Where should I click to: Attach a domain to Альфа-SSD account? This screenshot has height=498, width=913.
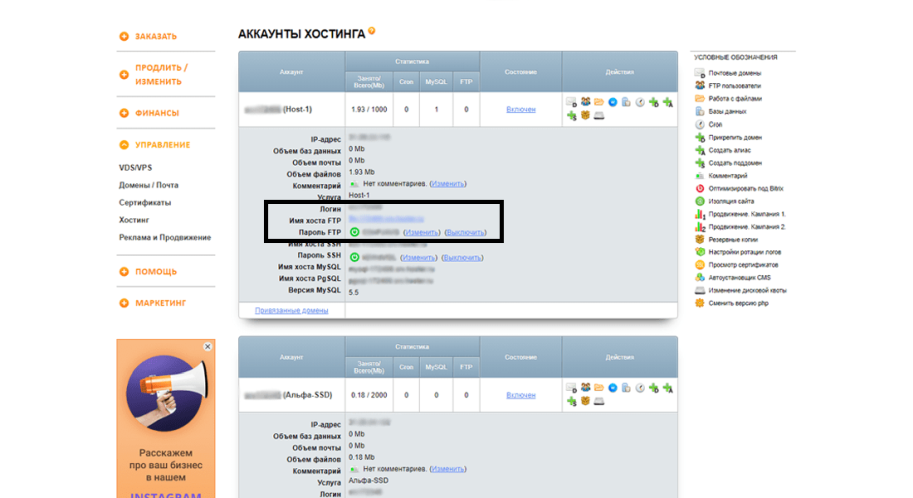[654, 388]
